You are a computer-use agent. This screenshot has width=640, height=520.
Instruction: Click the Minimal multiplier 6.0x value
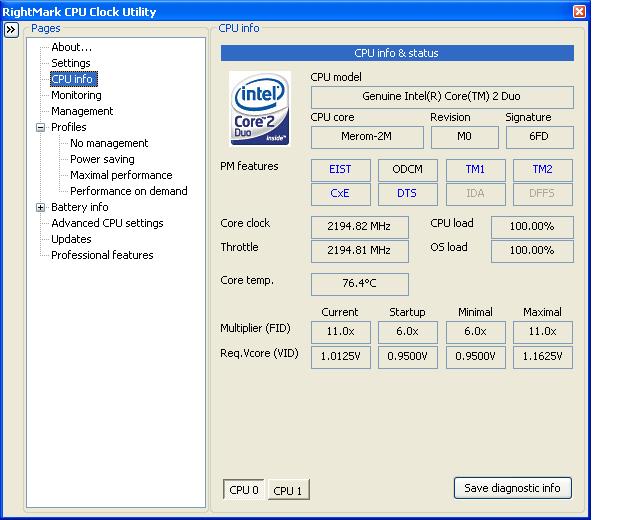click(476, 332)
